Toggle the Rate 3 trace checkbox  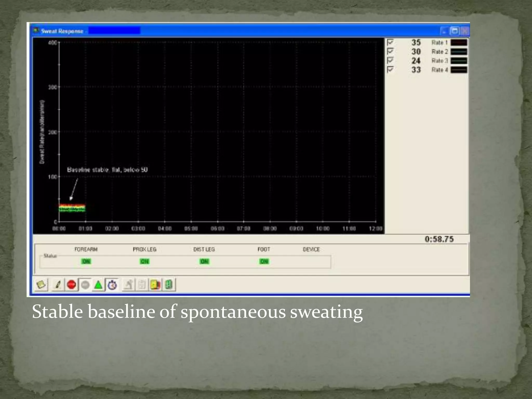(x=390, y=60)
